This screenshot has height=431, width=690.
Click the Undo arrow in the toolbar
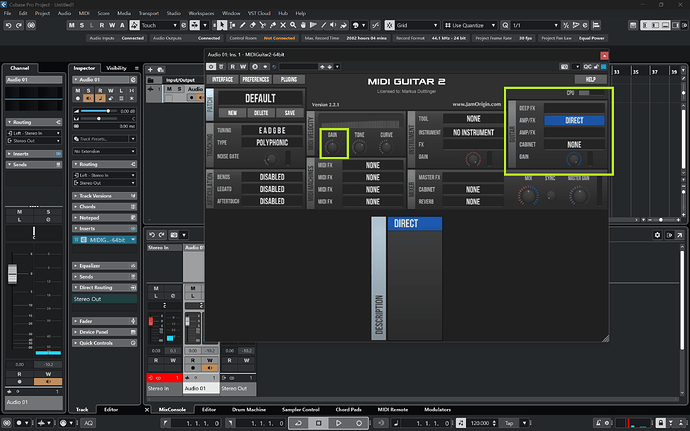click(x=8, y=26)
